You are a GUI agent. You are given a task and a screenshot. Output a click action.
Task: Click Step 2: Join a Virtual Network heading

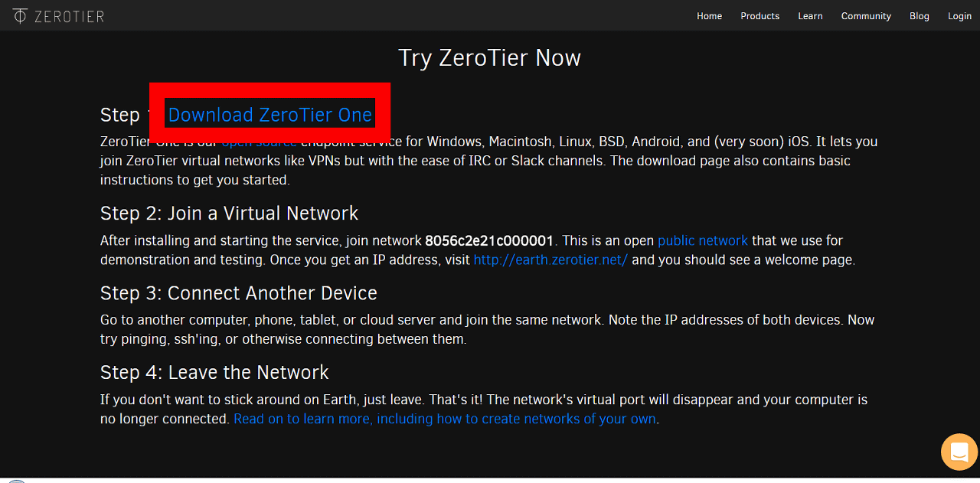click(229, 213)
